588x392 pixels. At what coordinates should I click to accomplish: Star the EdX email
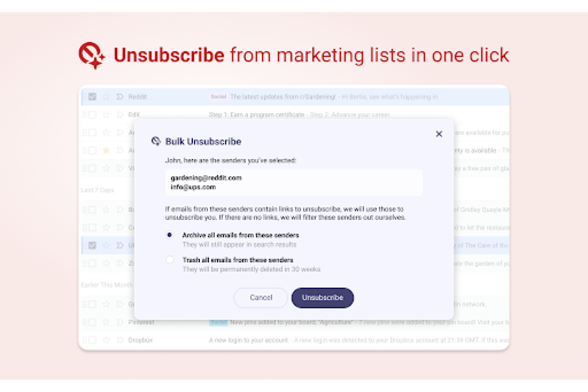point(106,115)
